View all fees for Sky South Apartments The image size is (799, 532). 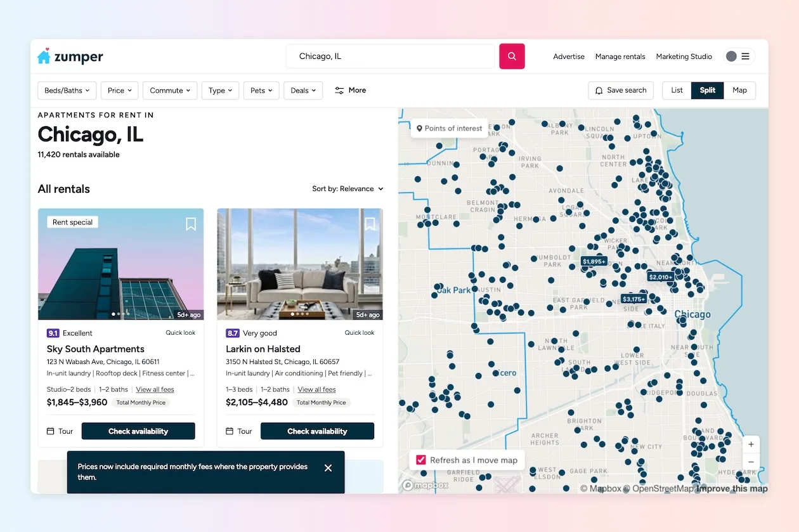[155, 389]
